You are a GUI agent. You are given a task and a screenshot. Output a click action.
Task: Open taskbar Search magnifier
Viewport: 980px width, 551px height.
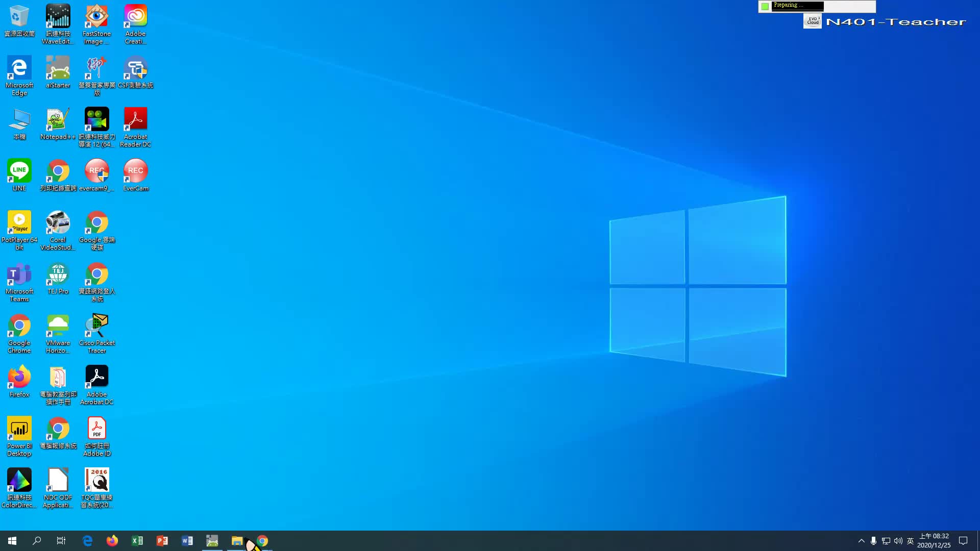click(x=37, y=541)
